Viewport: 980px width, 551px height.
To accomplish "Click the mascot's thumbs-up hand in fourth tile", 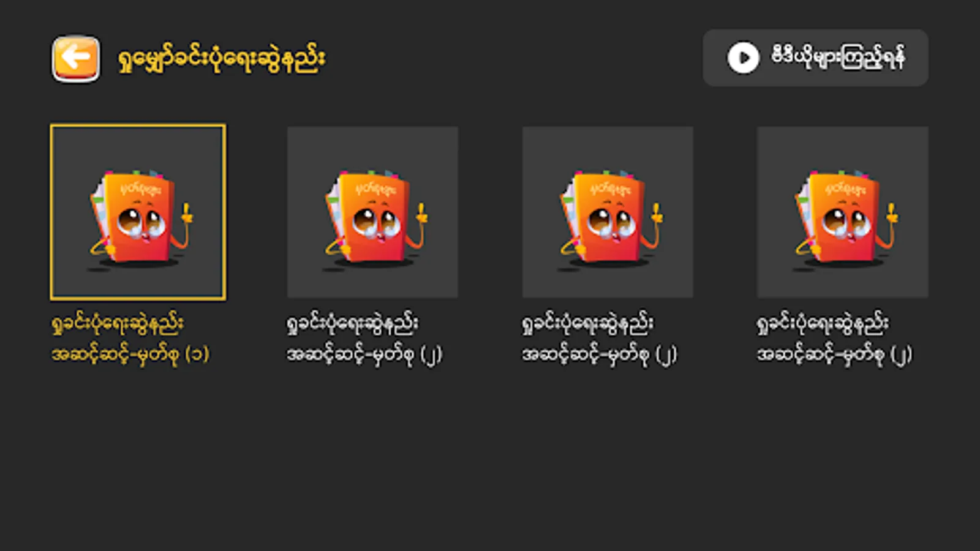I will coord(891,213).
